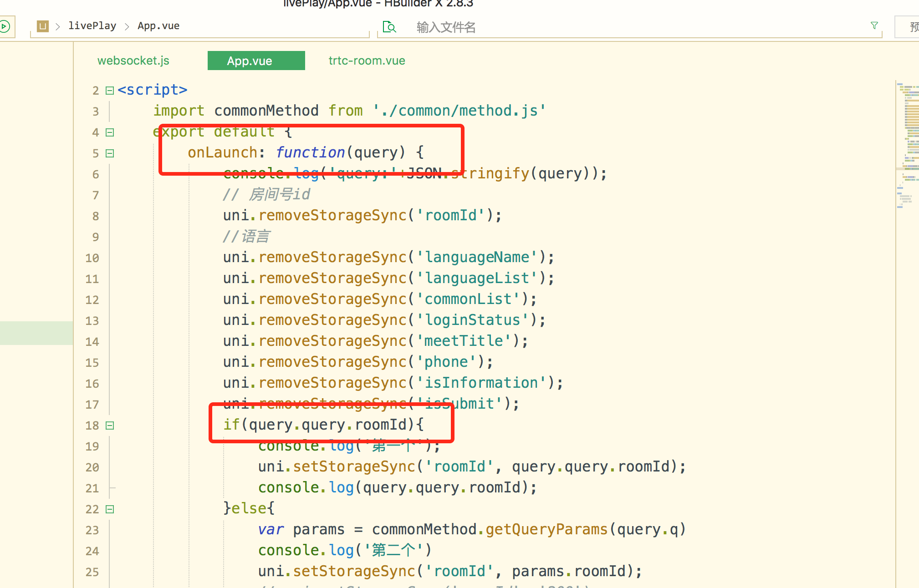Click the project icon in breadcrumb
919x588 pixels.
click(43, 26)
